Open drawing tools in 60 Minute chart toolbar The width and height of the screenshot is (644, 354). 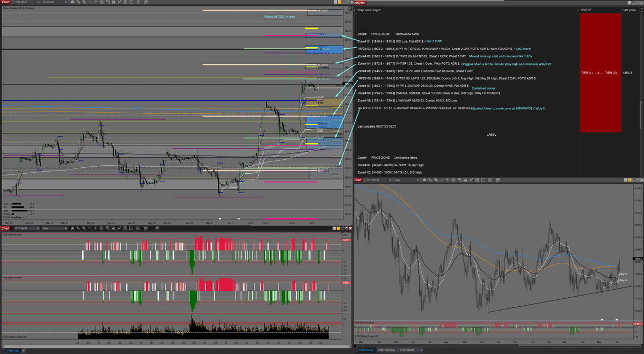78,2
